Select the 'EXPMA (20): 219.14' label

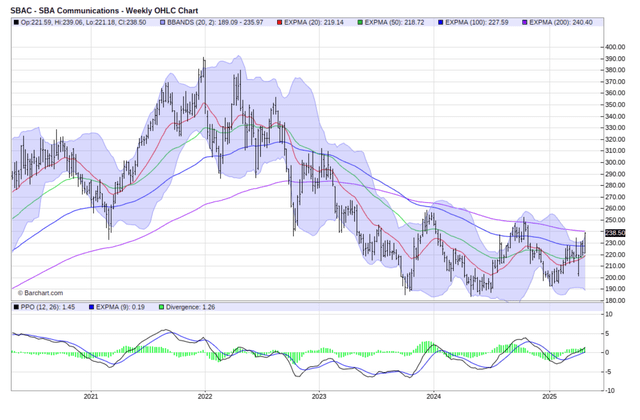pyautogui.click(x=313, y=22)
